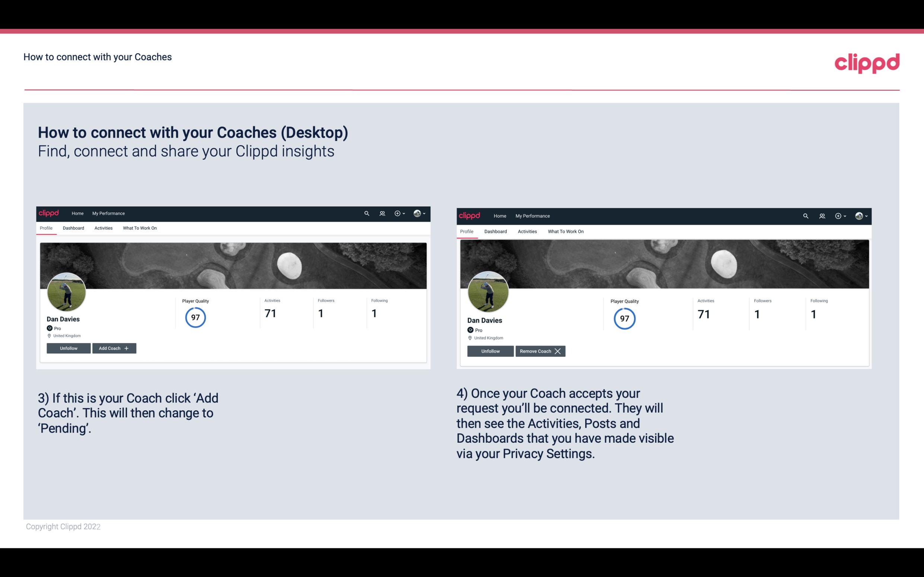Expand 'My Performance' dropdown in left navbar

[x=108, y=214]
